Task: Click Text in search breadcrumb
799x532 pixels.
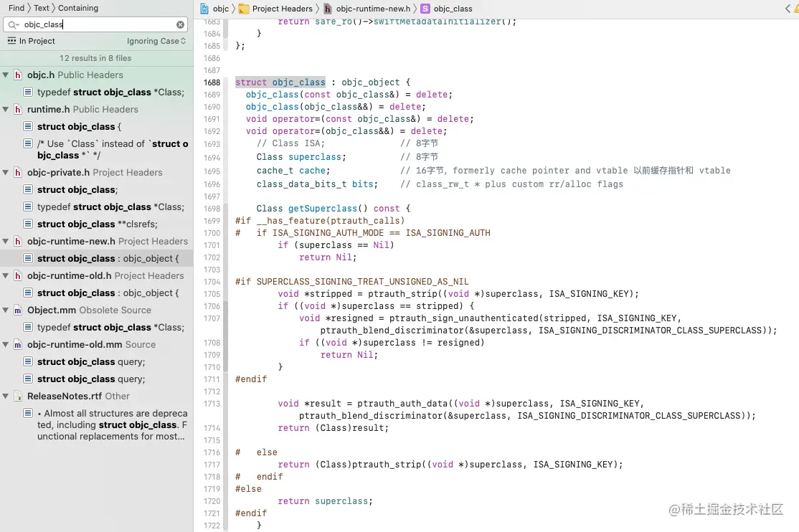Action: pyautogui.click(x=42, y=8)
